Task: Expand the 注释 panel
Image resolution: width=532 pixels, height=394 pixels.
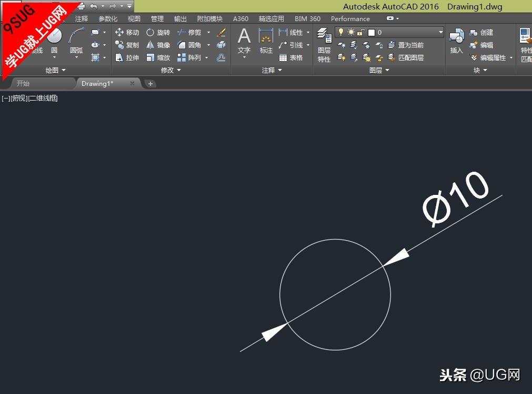Action: (272, 70)
